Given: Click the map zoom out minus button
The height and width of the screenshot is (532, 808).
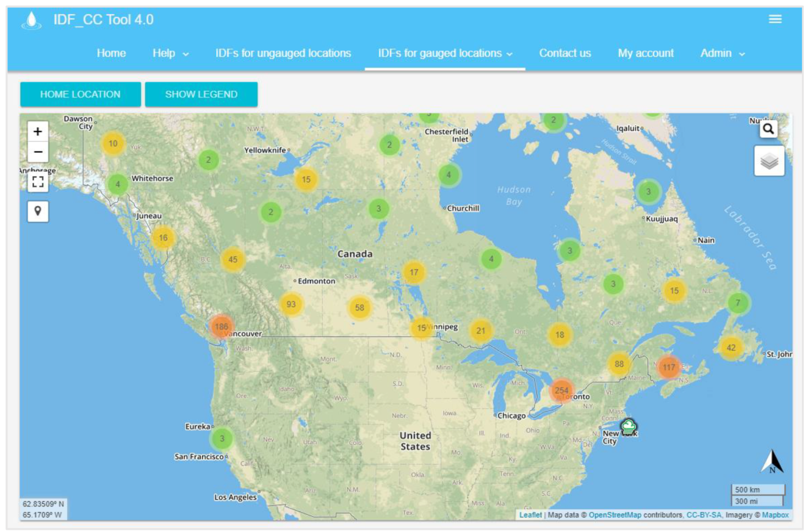Looking at the screenshot, I should (38, 151).
